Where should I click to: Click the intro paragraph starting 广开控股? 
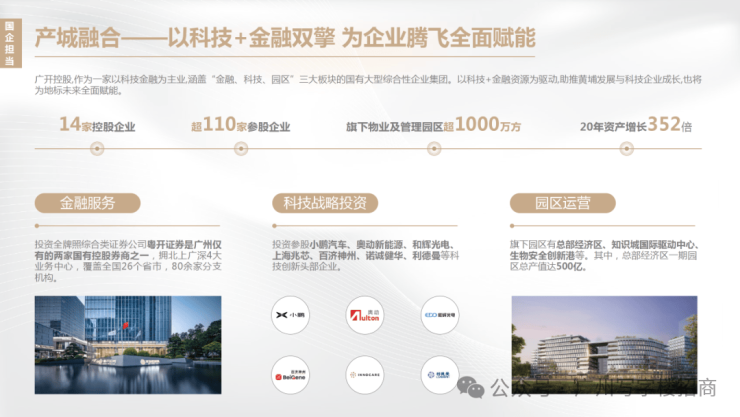(x=368, y=84)
